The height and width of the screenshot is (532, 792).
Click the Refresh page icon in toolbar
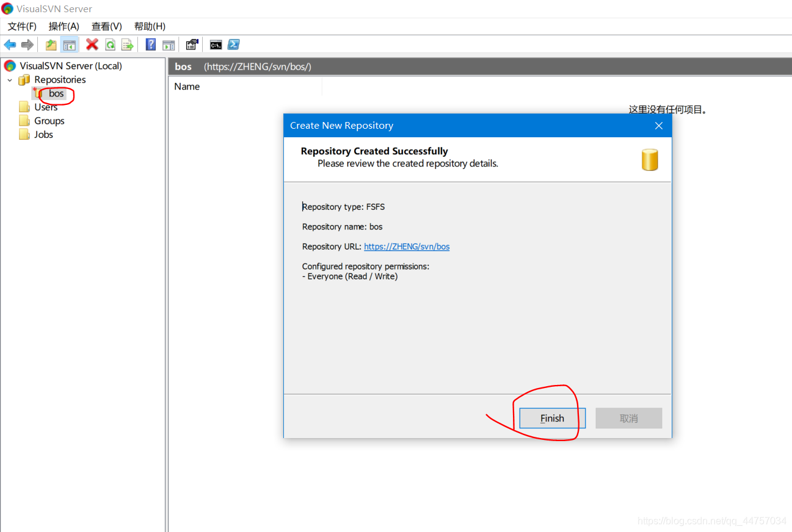110,45
